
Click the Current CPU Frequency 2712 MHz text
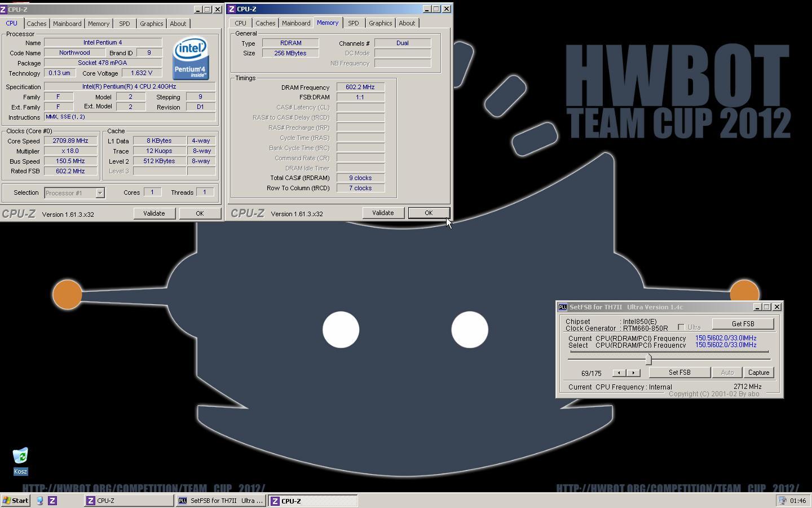coord(747,387)
